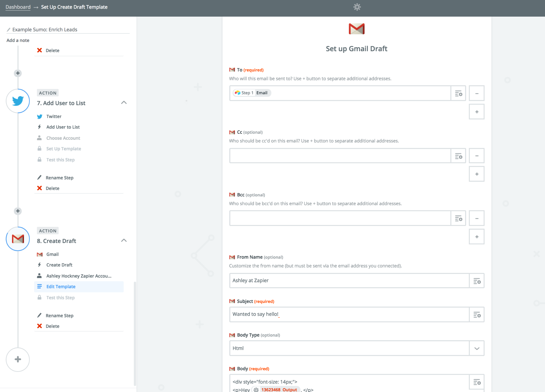Collapse step 8 Create Draft

124,241
